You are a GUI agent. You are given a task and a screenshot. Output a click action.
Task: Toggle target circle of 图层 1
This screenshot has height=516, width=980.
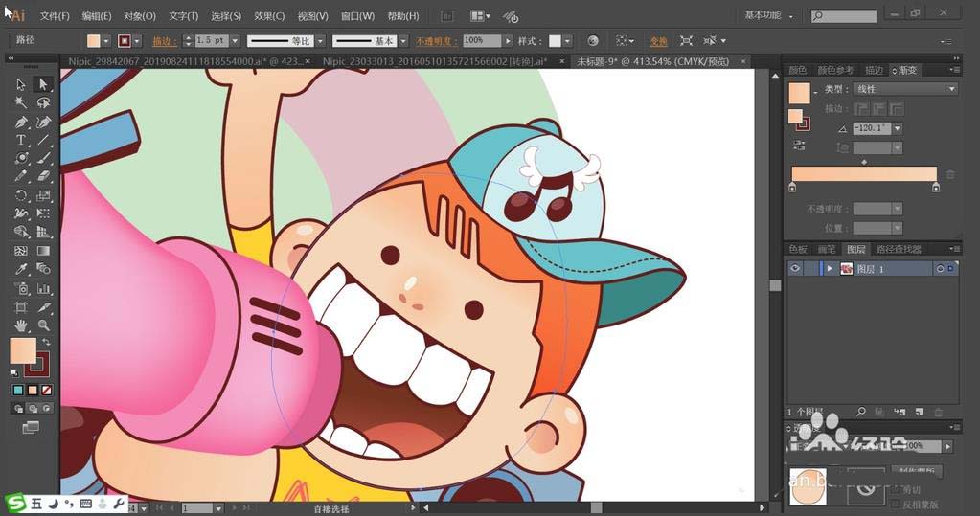[940, 269]
